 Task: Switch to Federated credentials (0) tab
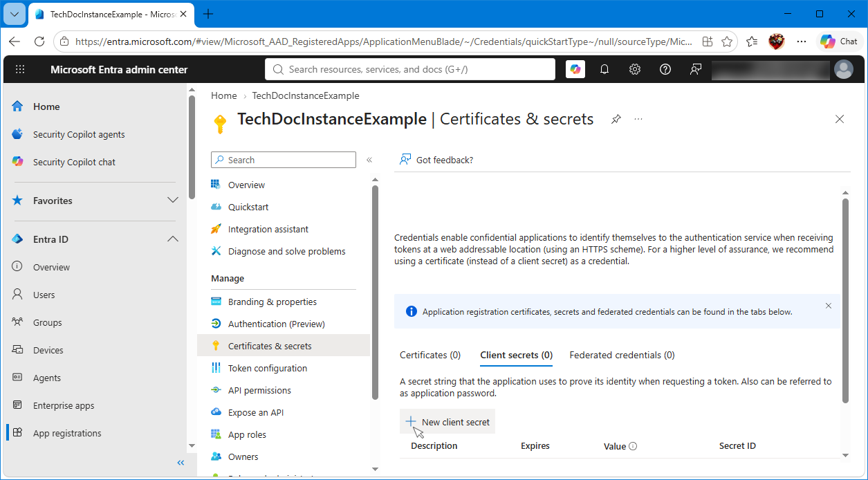tap(622, 355)
